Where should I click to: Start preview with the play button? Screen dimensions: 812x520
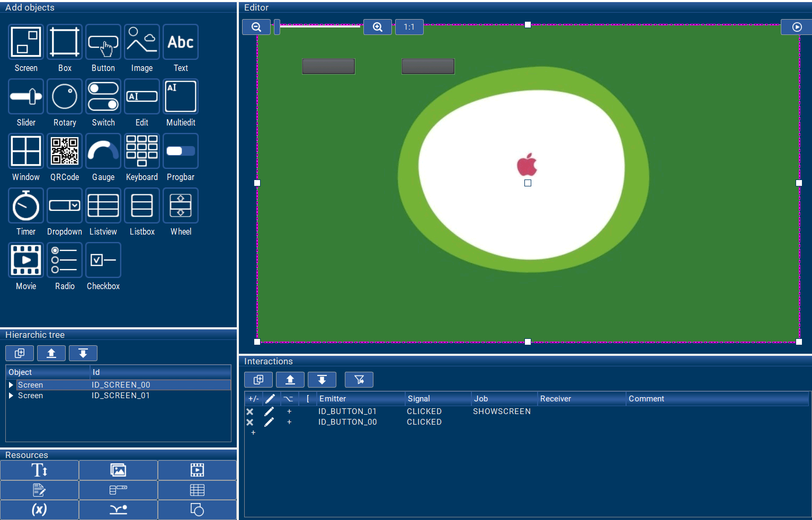coord(797,27)
